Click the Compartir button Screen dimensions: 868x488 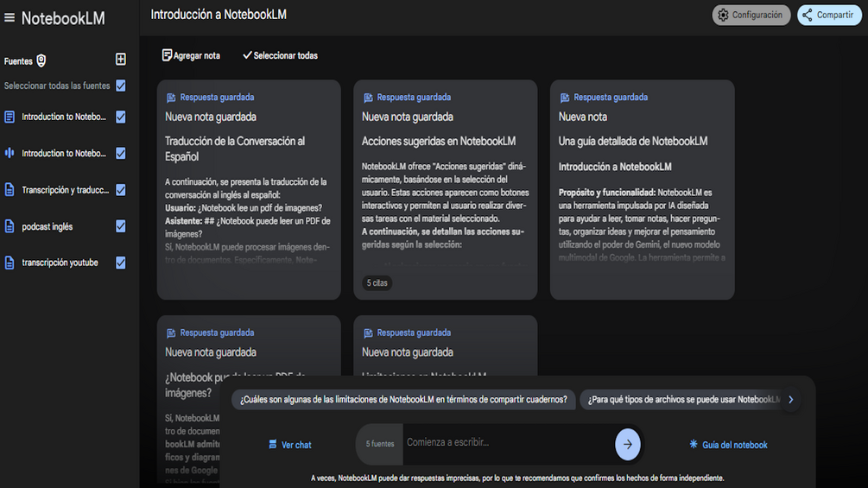tap(828, 15)
